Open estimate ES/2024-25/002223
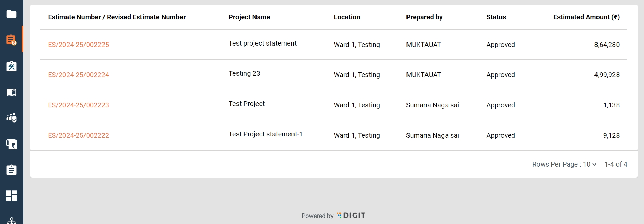 [x=78, y=105]
